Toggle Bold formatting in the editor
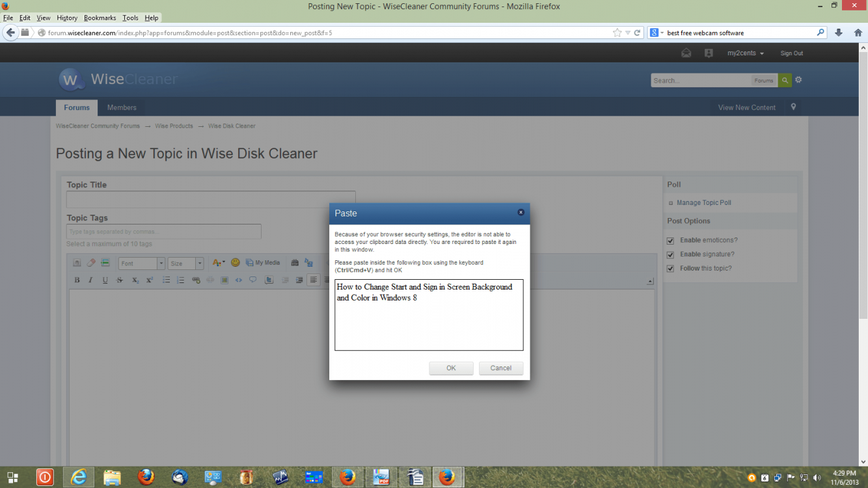 [x=77, y=280]
